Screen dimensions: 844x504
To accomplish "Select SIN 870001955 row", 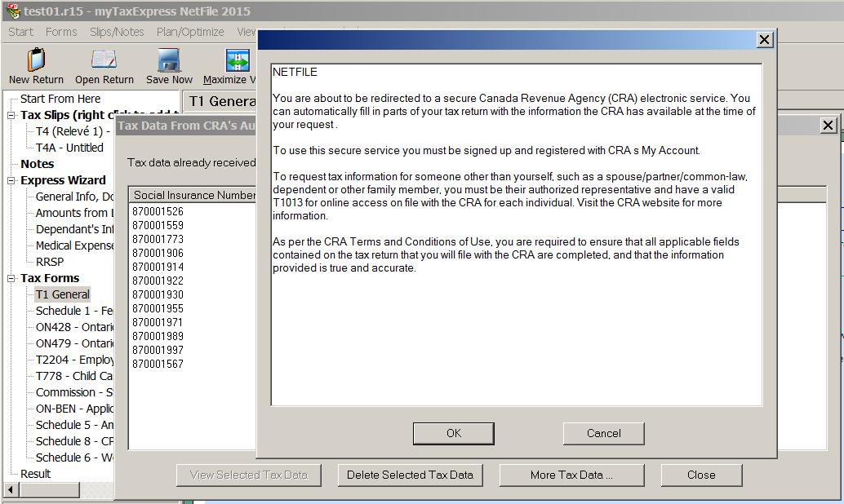I will tap(158, 309).
